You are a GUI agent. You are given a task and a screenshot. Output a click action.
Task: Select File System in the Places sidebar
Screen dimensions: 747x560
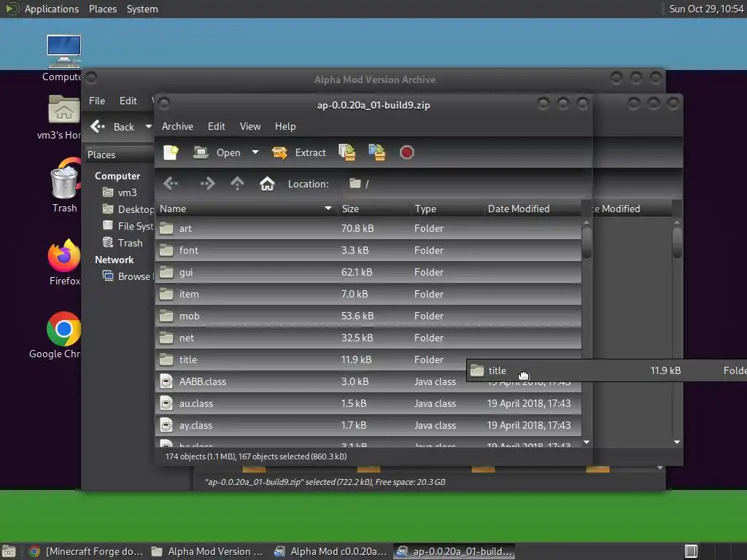pos(128,226)
